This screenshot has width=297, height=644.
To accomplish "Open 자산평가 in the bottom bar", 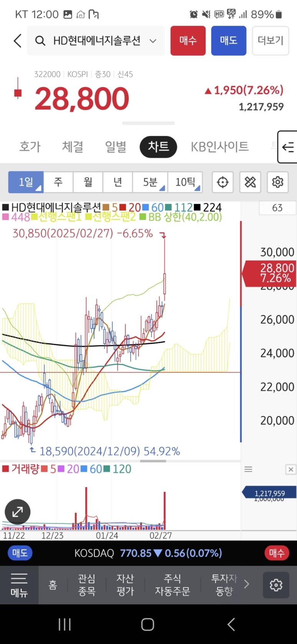I will (x=125, y=585).
